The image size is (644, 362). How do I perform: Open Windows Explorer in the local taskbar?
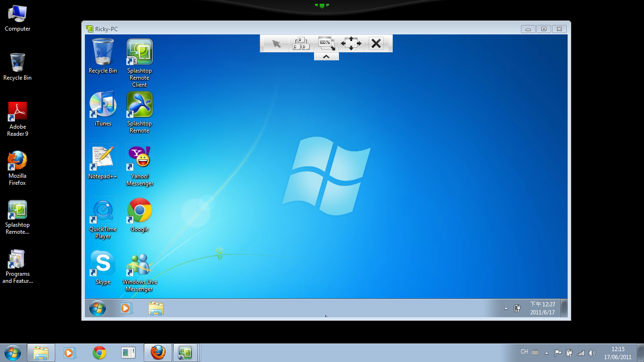point(41,353)
